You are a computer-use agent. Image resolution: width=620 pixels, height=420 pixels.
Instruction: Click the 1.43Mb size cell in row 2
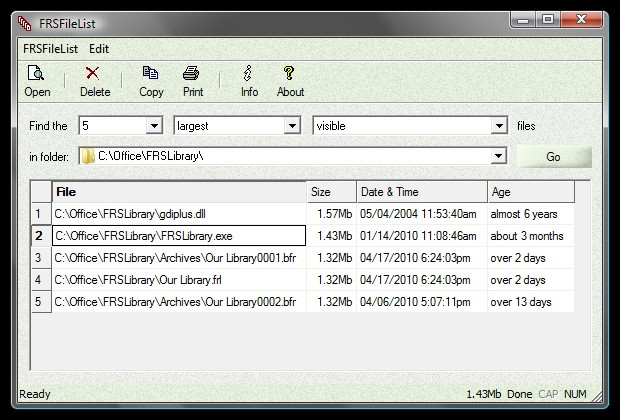(332, 236)
